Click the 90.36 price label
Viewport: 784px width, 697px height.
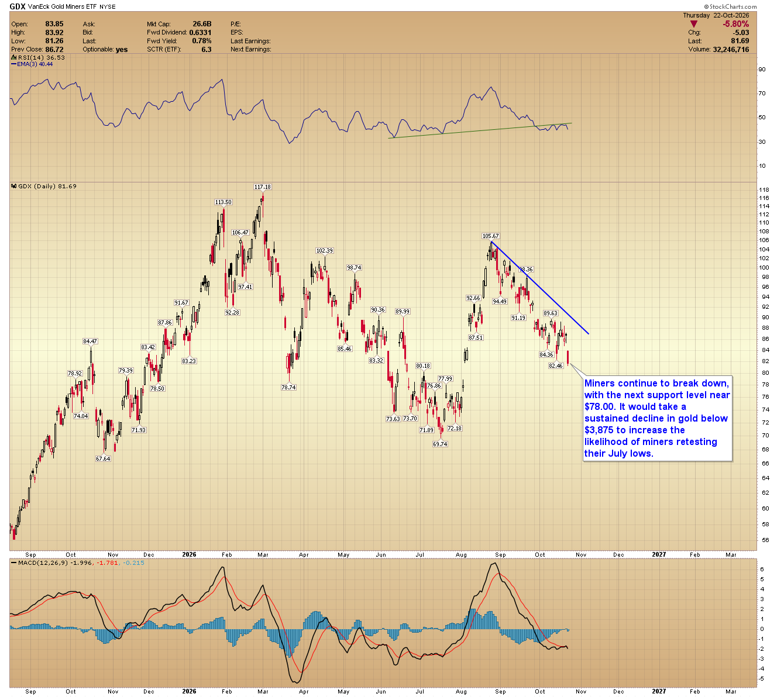click(x=378, y=310)
